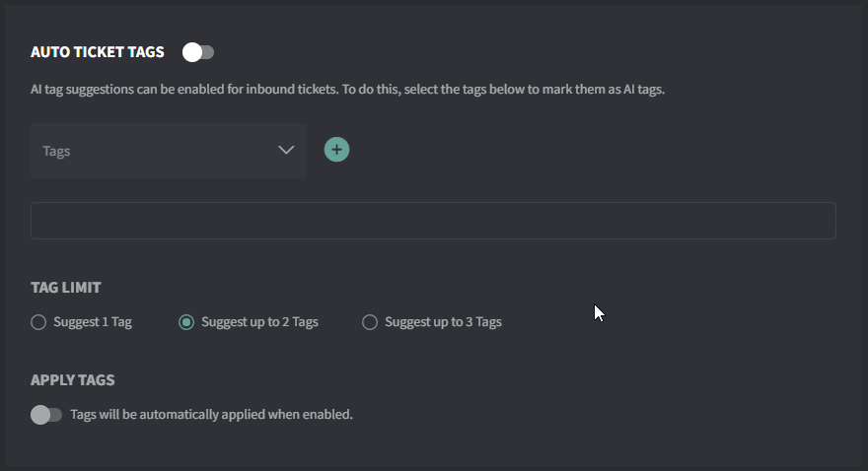The width and height of the screenshot is (868, 471).
Task: Click the Tags placeholder text in combo box
Action: tap(56, 151)
